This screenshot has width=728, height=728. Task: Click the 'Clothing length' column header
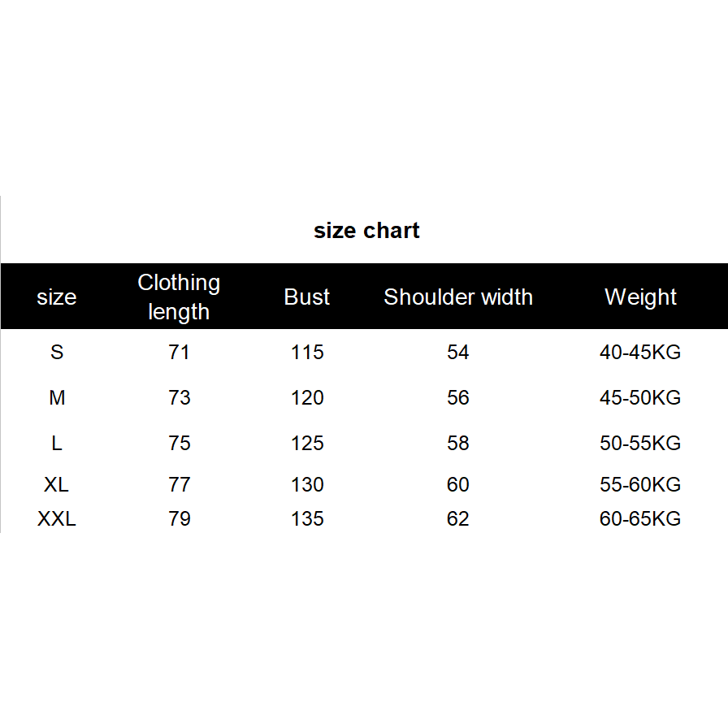click(x=179, y=297)
